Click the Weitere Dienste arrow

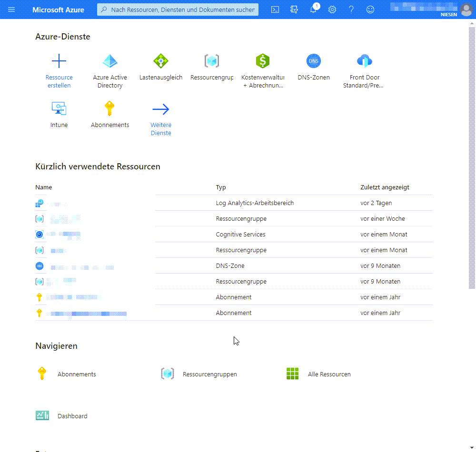161,109
